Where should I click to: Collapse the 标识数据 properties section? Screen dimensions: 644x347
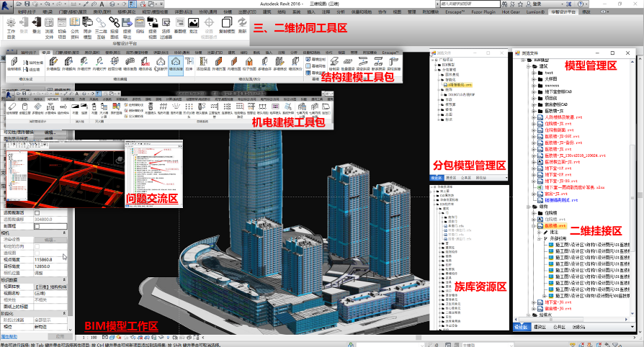pos(64,279)
